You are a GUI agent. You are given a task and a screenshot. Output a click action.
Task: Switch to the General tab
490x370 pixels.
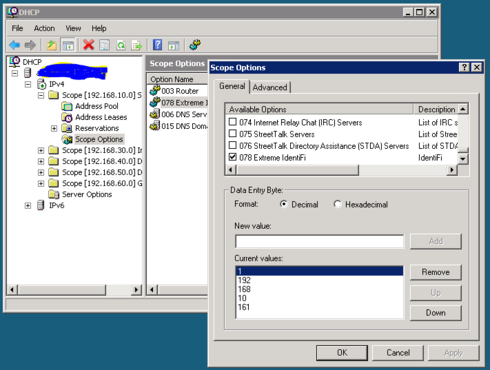232,86
